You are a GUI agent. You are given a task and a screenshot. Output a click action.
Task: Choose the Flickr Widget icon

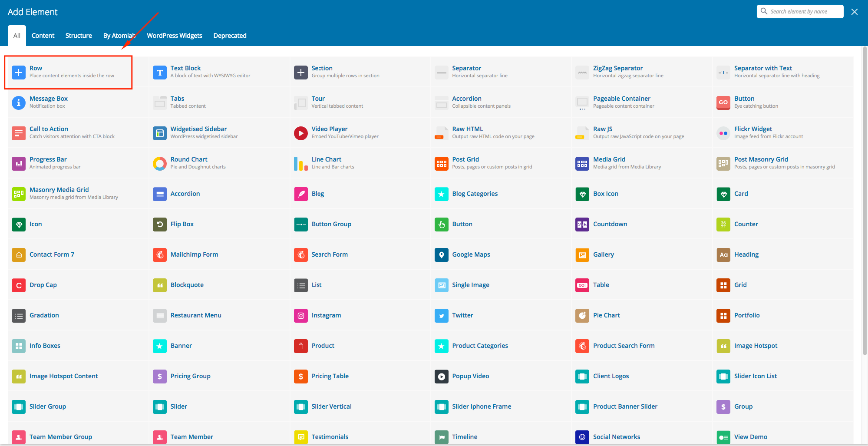tap(723, 133)
